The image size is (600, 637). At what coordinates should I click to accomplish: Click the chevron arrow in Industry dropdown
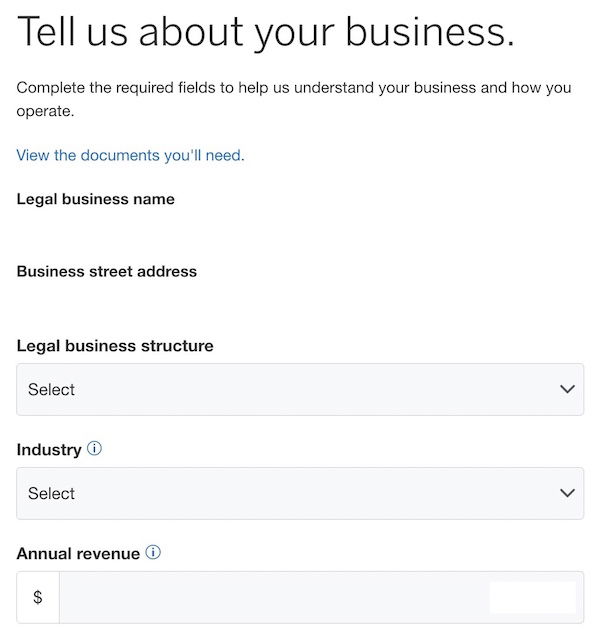tap(567, 493)
